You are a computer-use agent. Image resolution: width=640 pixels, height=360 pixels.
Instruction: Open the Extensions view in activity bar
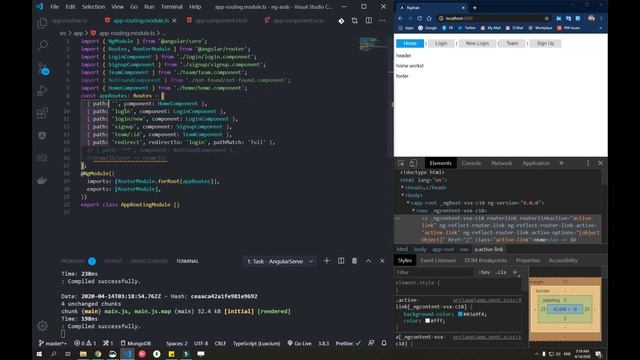tap(42, 113)
